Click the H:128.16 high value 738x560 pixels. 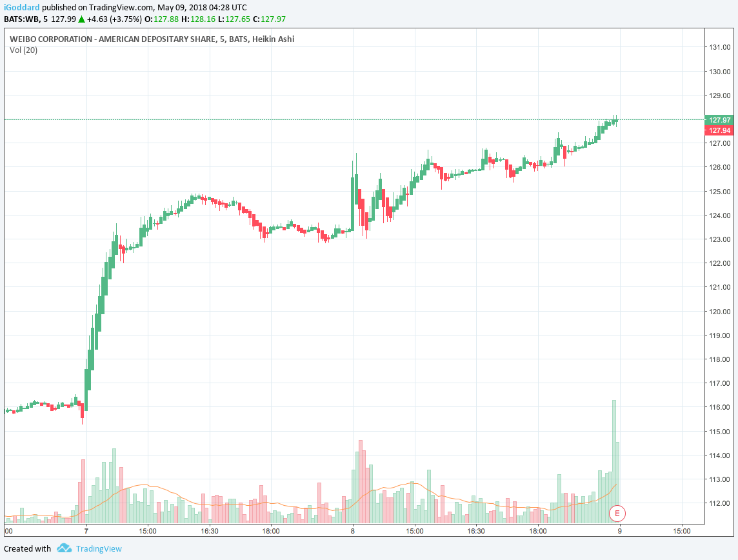(x=198, y=19)
